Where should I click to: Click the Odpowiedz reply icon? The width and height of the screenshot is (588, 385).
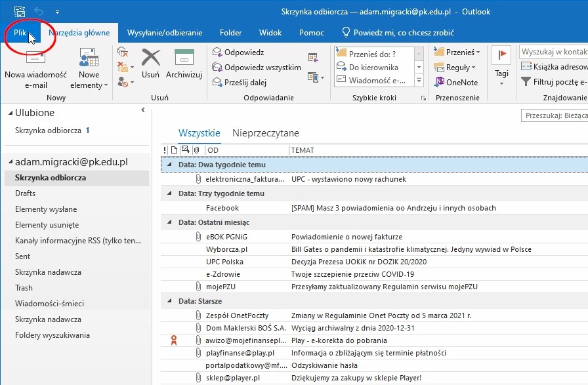[x=217, y=52]
